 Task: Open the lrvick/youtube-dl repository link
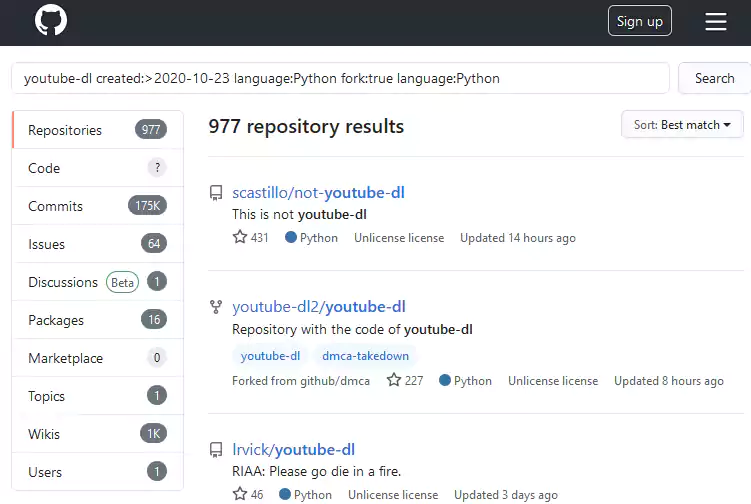[x=294, y=449]
